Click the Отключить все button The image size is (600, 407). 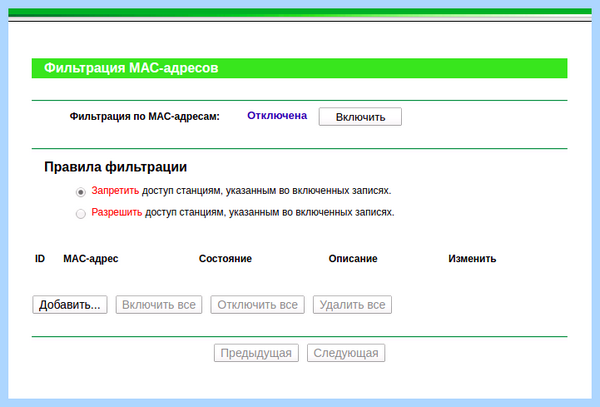258,304
